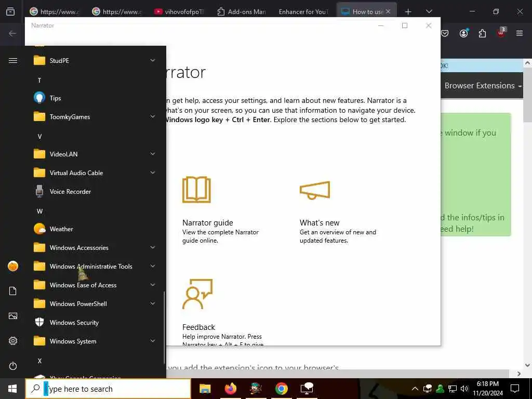Screen dimensions: 532x399
Task: Open the Narrator taskbar icon
Action: pyautogui.click(x=307, y=389)
